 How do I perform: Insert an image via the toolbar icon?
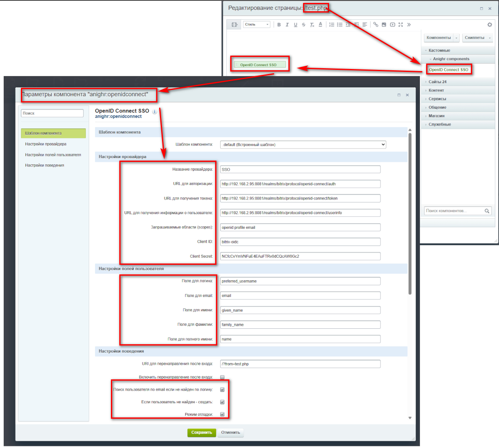384,24
